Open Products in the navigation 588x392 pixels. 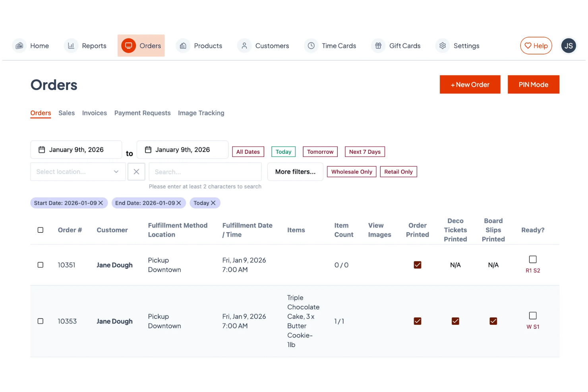click(x=199, y=46)
